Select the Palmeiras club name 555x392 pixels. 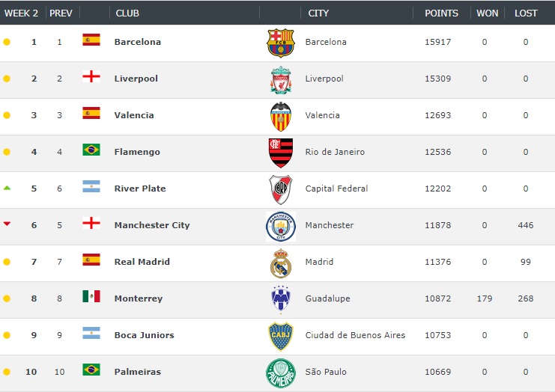pyautogui.click(x=137, y=372)
